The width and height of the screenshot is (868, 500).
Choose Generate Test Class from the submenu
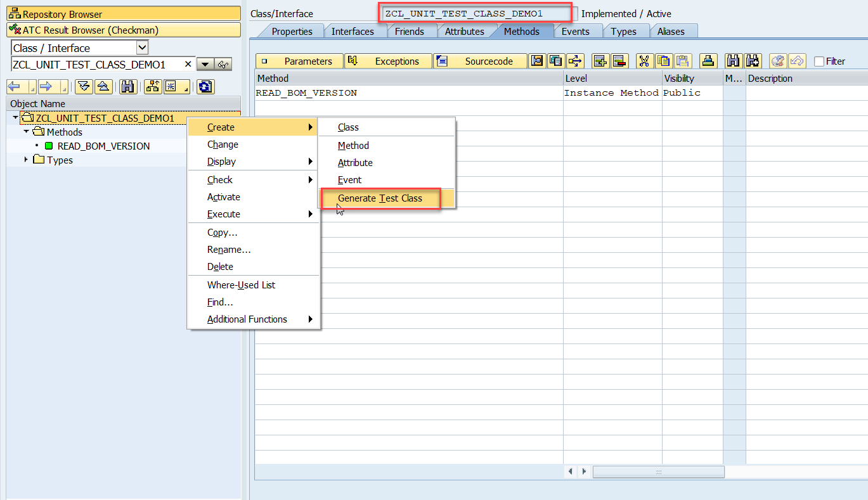[x=380, y=198]
